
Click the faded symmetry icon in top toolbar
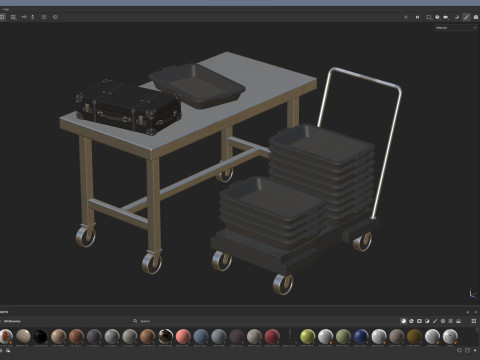406,17
